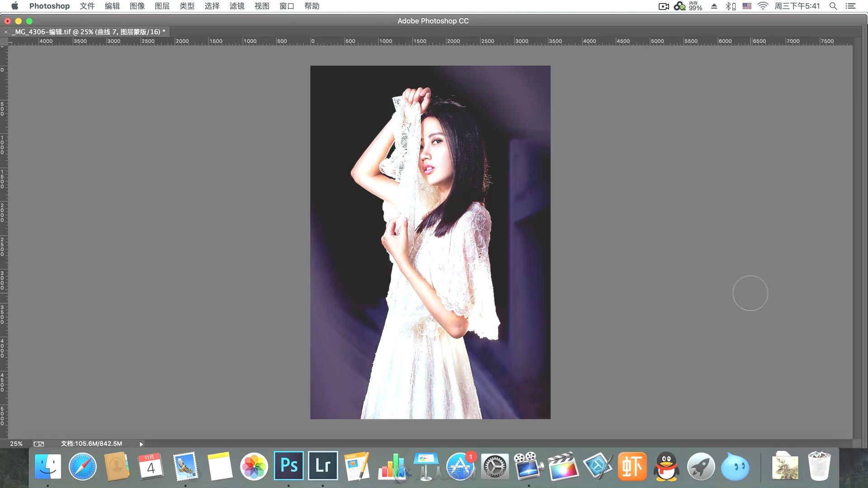Click the eject icon in menu bar
The height and width of the screenshot is (488, 868).
tap(714, 6)
